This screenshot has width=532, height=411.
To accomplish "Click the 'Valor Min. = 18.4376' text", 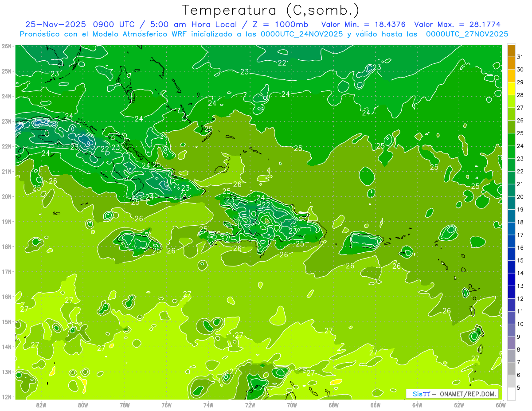I will (x=364, y=24).
